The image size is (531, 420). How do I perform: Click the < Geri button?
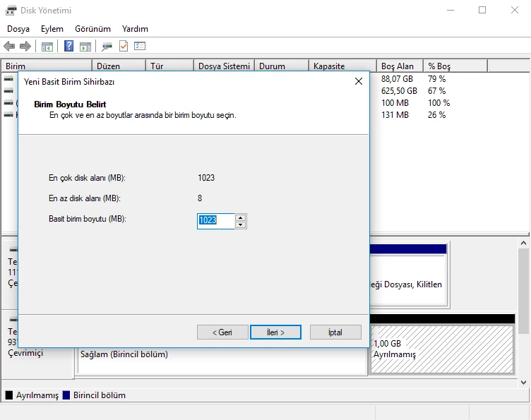pyautogui.click(x=222, y=332)
